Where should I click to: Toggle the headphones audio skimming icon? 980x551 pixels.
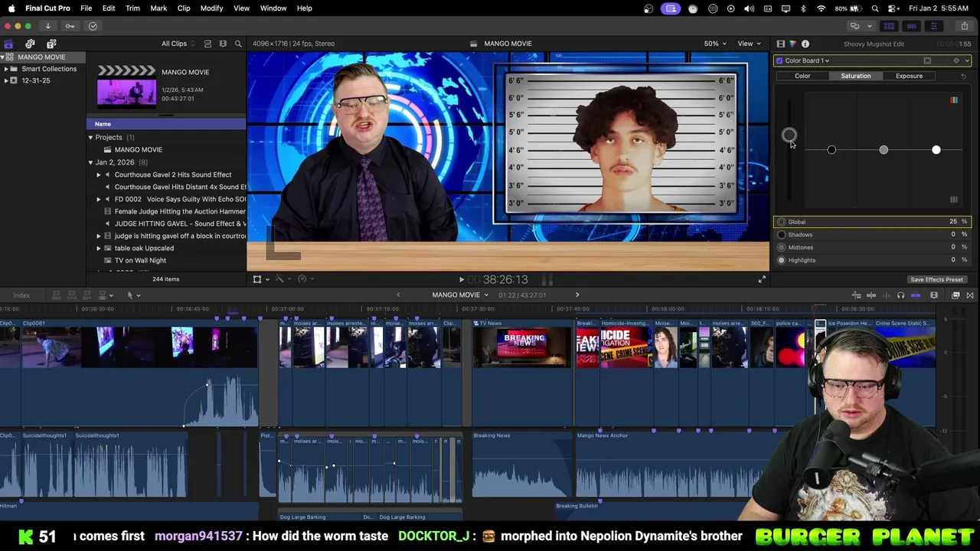click(x=900, y=295)
